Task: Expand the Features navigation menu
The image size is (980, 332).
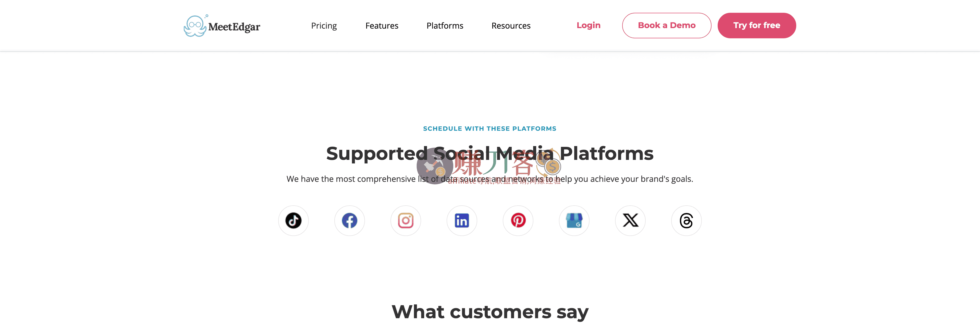Action: tap(382, 26)
